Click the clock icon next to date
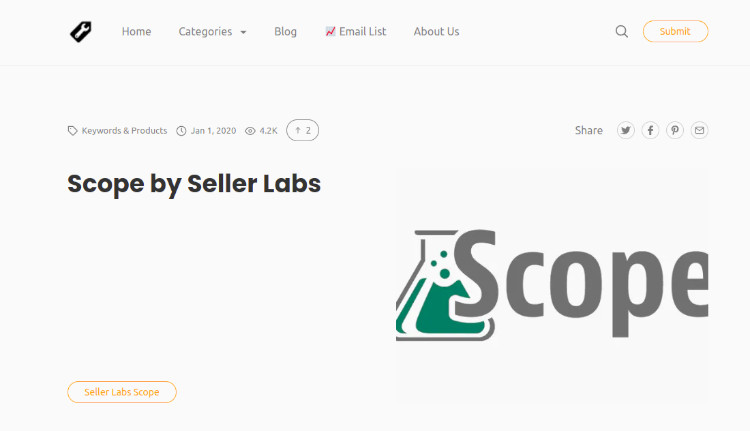 (x=181, y=131)
